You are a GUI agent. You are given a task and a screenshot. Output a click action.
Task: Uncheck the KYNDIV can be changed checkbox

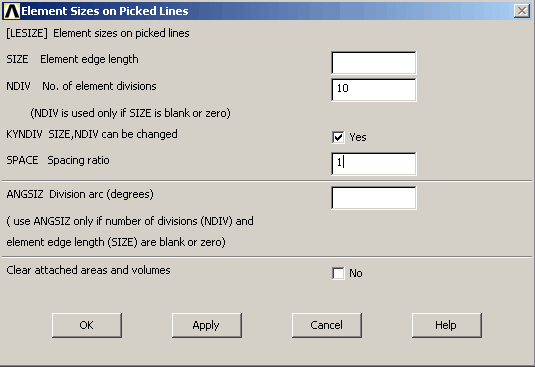[338, 137]
